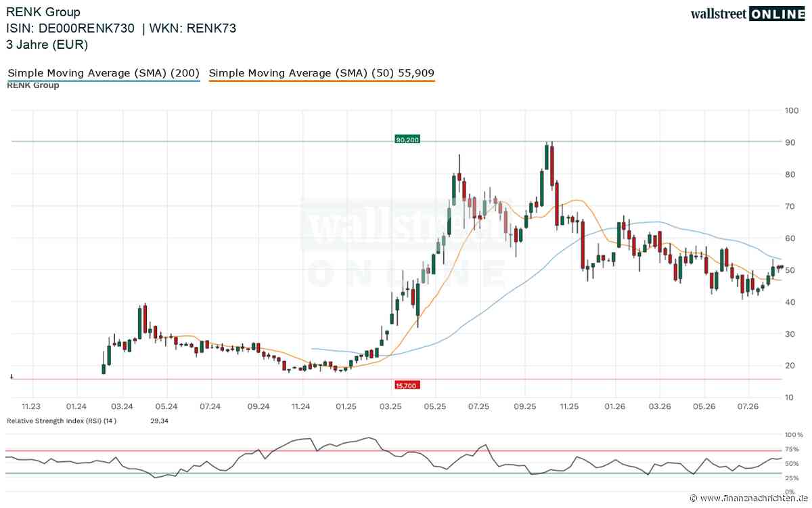Screen dimensions: 812x508
Task: Click the 03.24 date axis label
Action: point(122,406)
